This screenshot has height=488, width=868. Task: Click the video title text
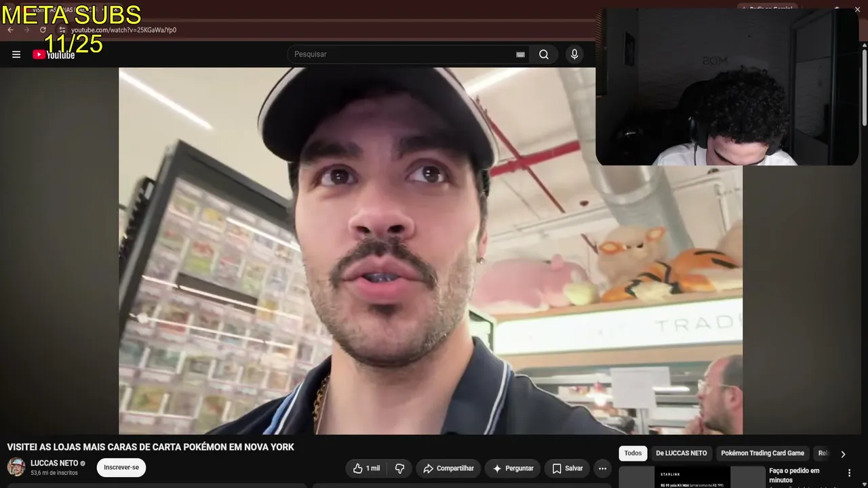[x=151, y=447]
